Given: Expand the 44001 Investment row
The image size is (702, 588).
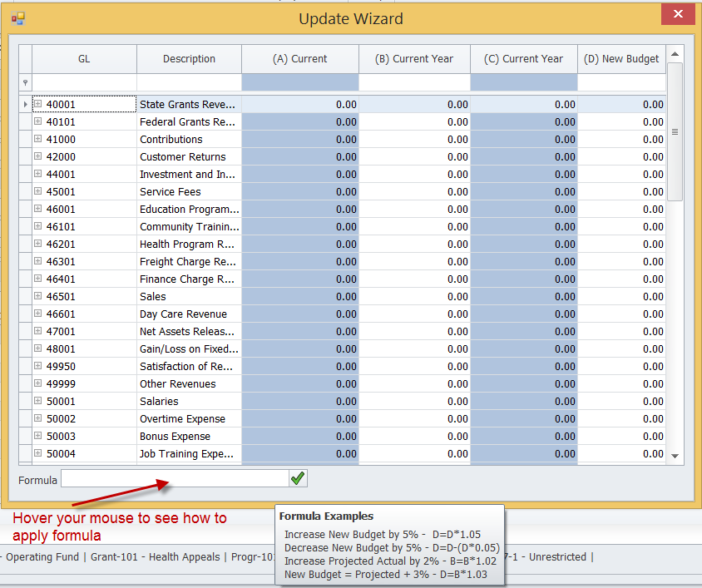Looking at the screenshot, I should (x=38, y=175).
